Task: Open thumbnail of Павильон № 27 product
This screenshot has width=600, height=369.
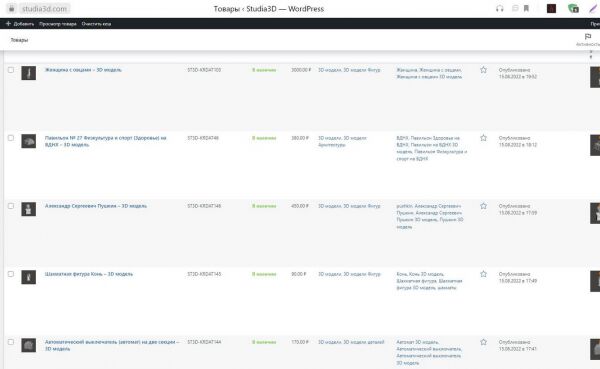Action: [x=29, y=141]
